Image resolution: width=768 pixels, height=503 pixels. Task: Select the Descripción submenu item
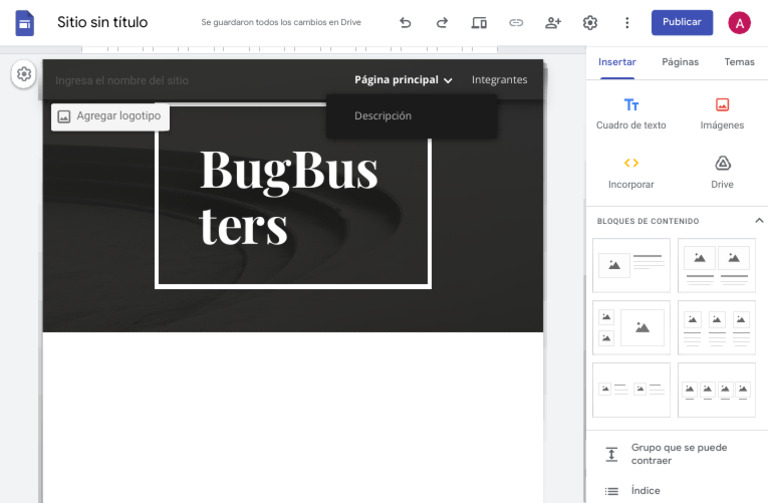383,116
